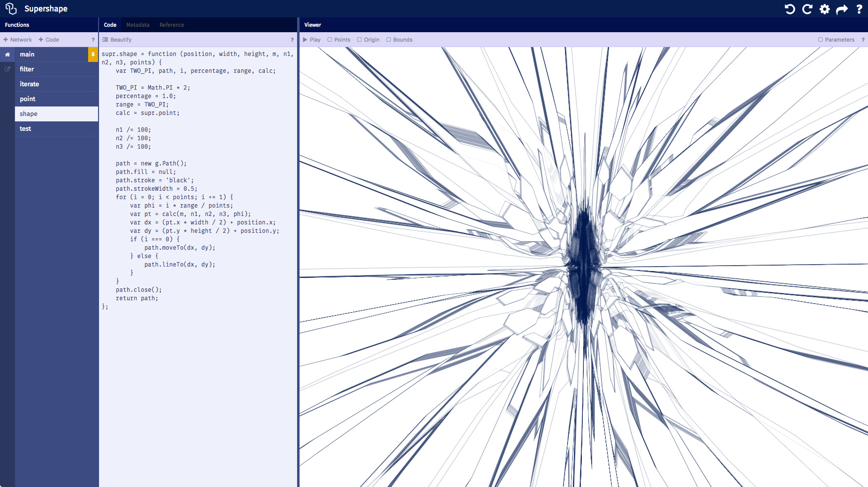Screen dimensions: 868x487
Task: Click the redo icon in the header
Action: [808, 9]
